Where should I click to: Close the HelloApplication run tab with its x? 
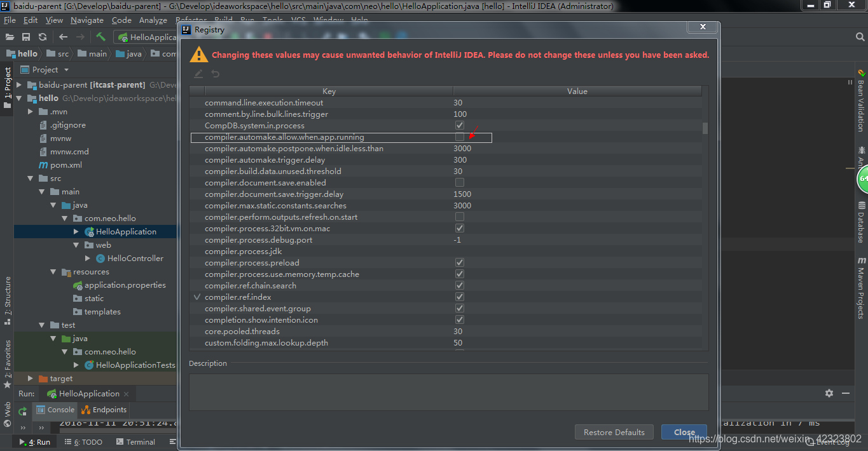(x=127, y=394)
